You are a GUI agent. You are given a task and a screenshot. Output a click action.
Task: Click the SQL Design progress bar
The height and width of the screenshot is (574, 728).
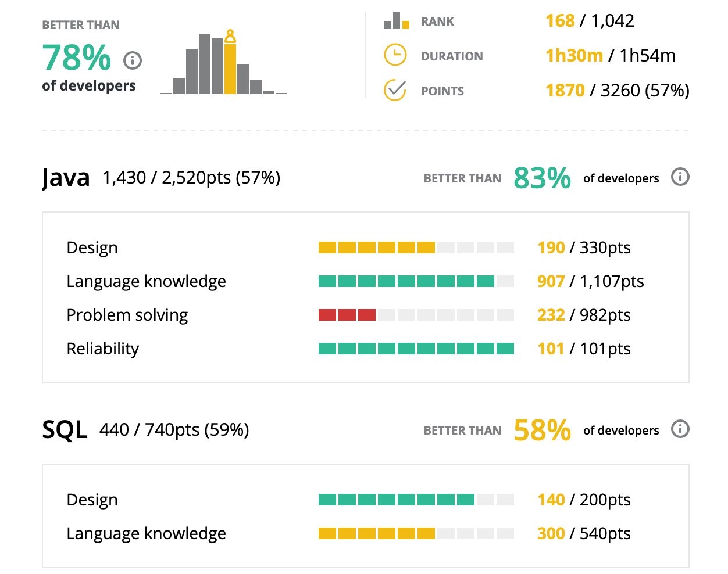416,500
